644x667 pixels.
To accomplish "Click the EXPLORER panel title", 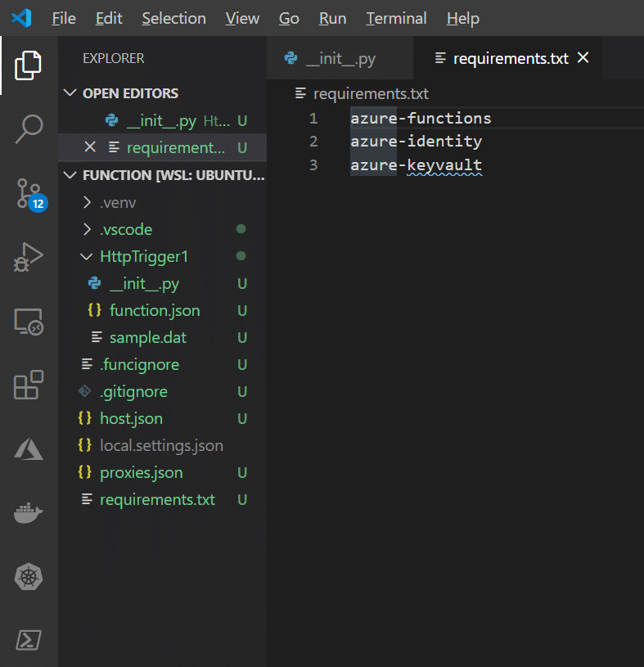I will (x=114, y=58).
